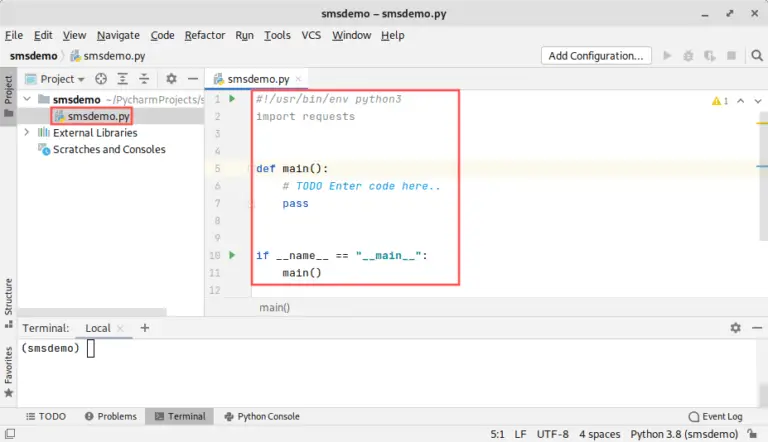Click smsdemo breadcrumb in navigation bar
768x442 pixels.
33,56
